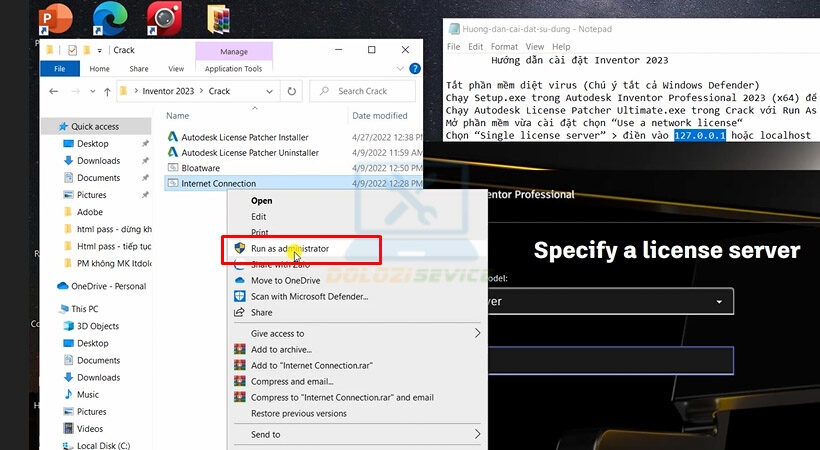Open the PowerPoint desktop shortcut
The image size is (820, 450).
(56, 19)
